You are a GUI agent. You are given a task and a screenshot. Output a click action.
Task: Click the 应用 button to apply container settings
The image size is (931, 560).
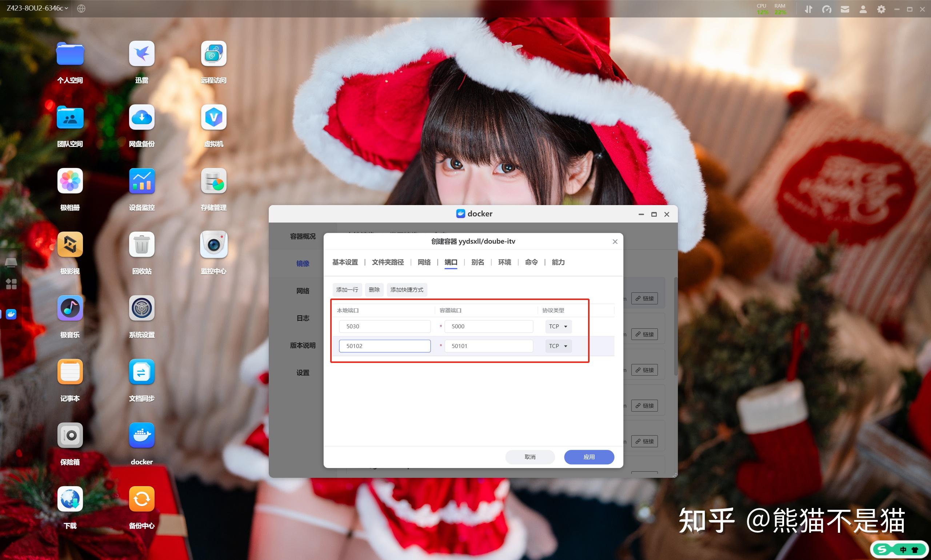click(x=588, y=457)
